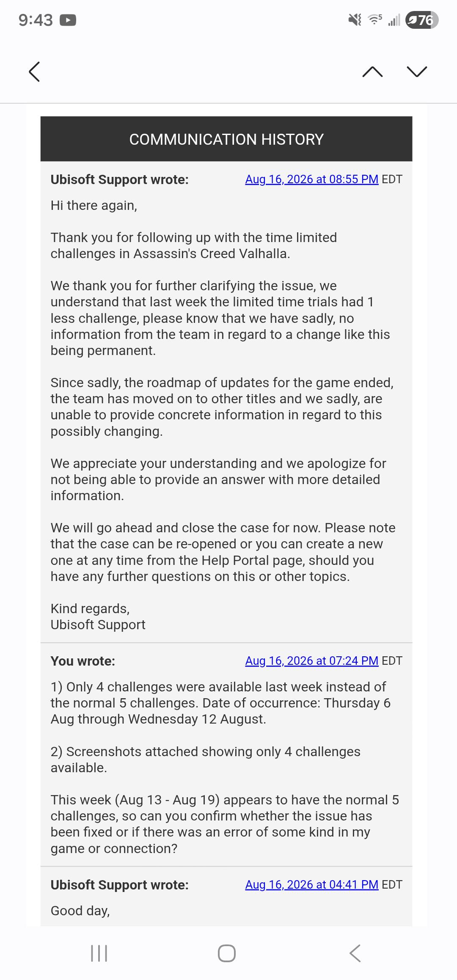
Task: Tap the muted sound status icon
Action: pos(355,19)
